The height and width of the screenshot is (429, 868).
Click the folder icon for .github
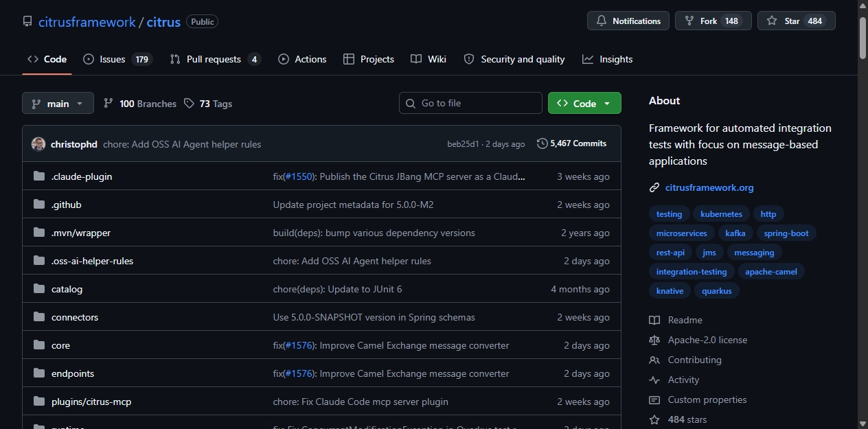pos(39,205)
